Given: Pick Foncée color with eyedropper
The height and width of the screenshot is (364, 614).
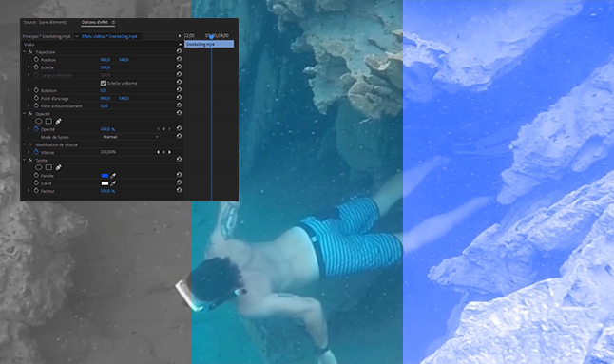Looking at the screenshot, I should 113,176.
